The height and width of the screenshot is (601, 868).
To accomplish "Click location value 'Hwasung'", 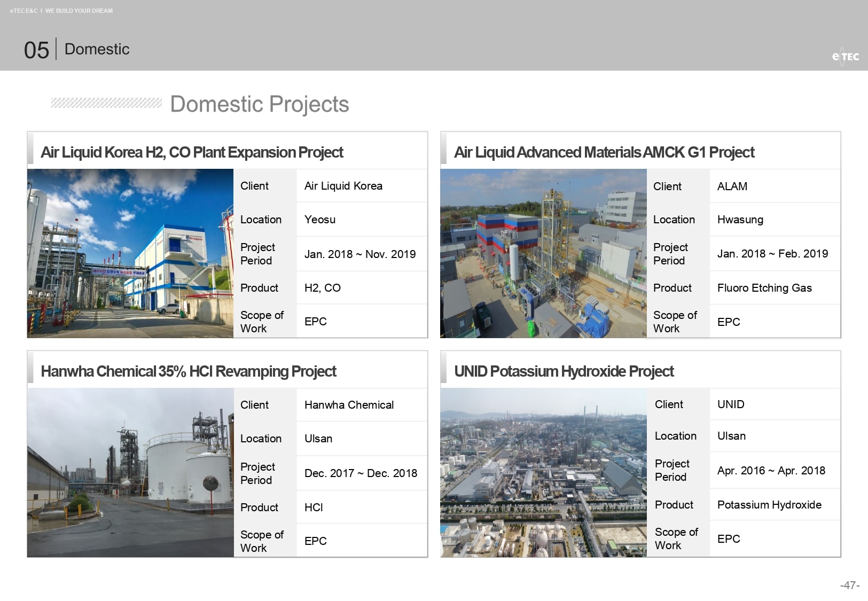I will [740, 220].
